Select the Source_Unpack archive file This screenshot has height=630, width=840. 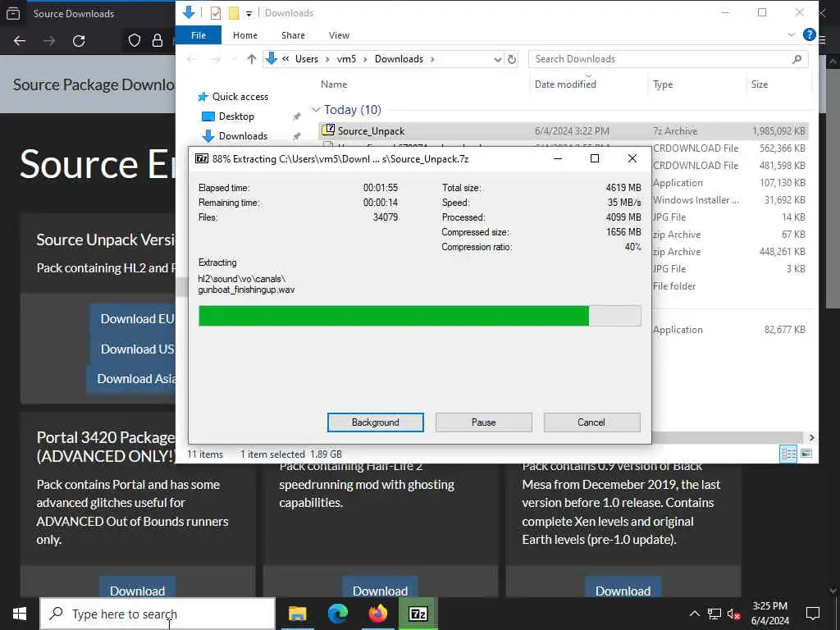(563, 130)
